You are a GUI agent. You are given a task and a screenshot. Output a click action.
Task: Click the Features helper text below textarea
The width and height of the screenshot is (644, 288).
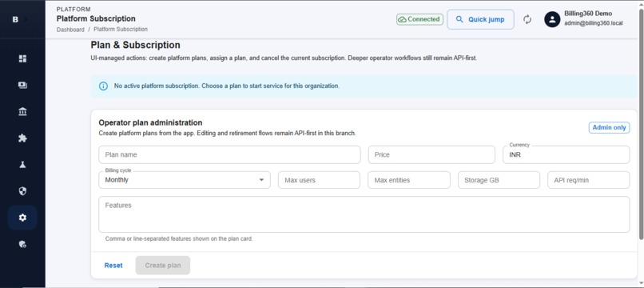[179, 238]
